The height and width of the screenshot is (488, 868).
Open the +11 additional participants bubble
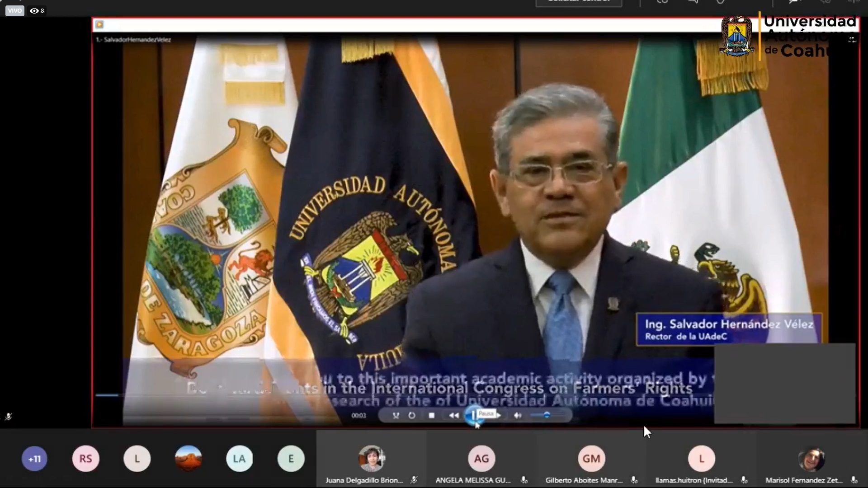coord(34,459)
